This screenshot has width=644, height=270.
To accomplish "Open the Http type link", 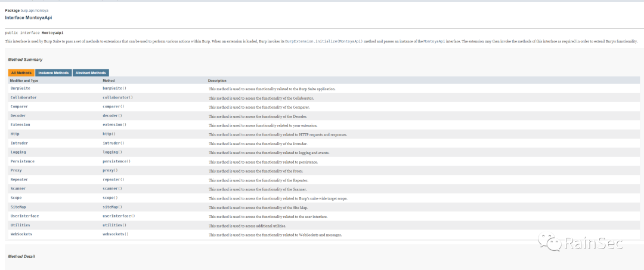I will tap(15, 134).
